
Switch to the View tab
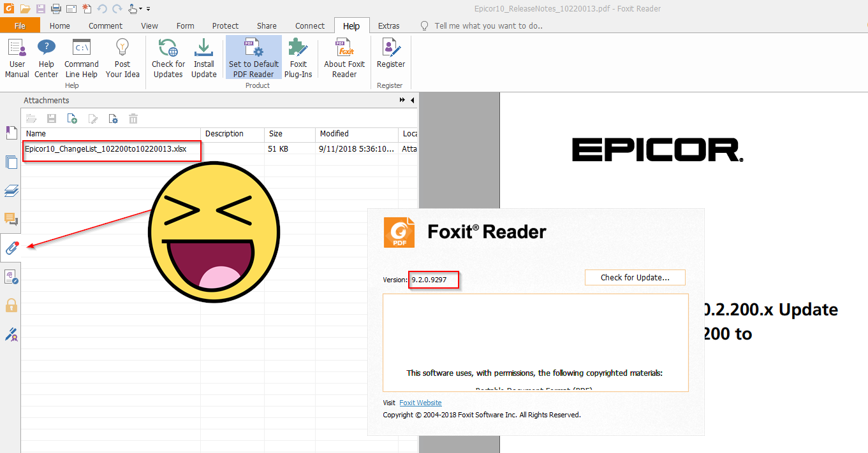[150, 25]
